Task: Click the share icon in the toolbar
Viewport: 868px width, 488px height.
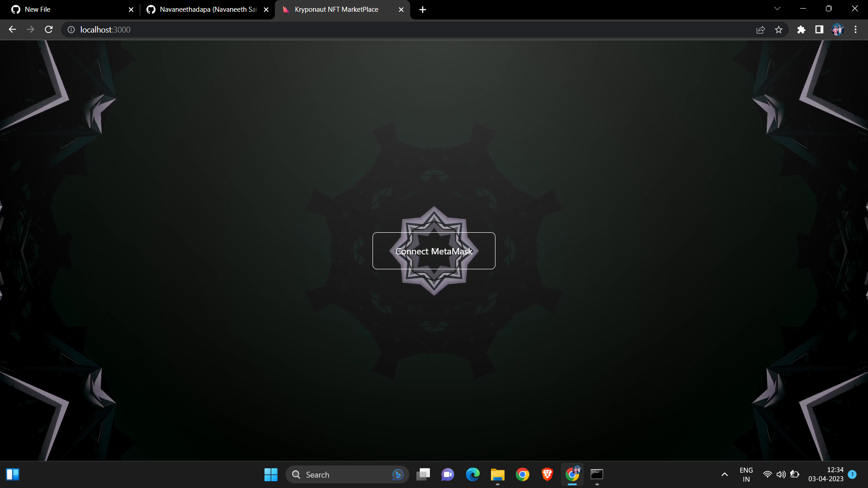Action: point(760,29)
